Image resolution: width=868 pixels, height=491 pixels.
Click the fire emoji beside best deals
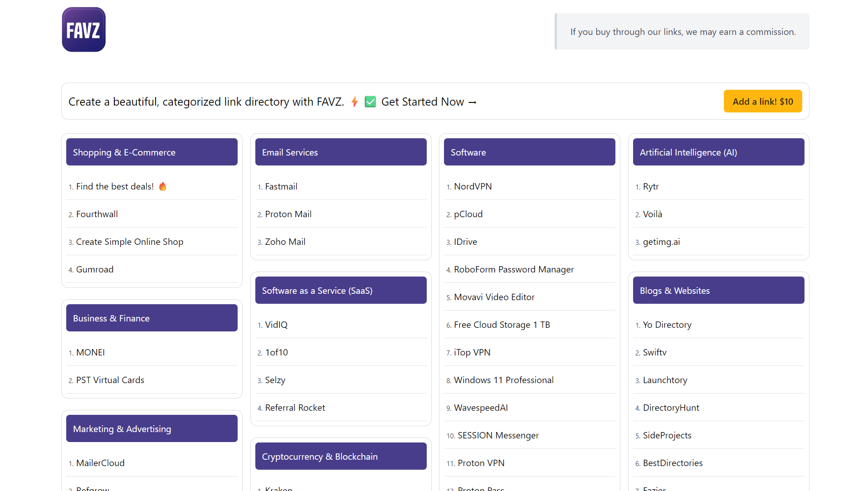(x=163, y=186)
